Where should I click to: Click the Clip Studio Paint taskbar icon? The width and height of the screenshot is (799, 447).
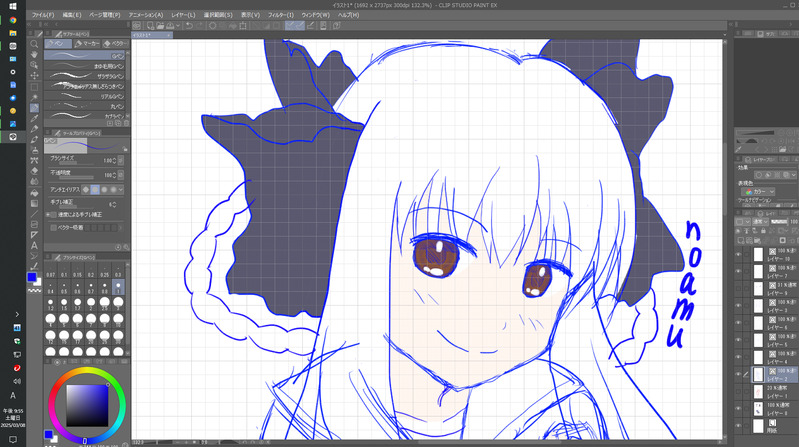[x=13, y=137]
